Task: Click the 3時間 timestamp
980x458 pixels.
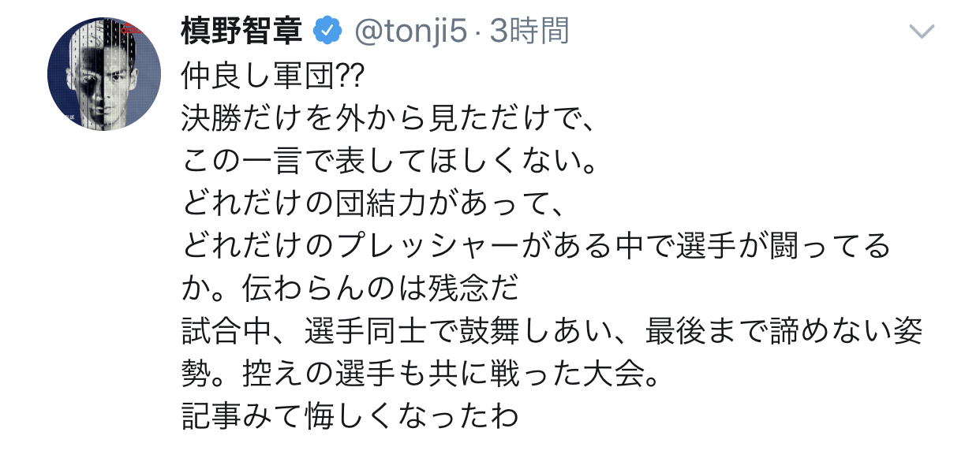Action: point(529,31)
